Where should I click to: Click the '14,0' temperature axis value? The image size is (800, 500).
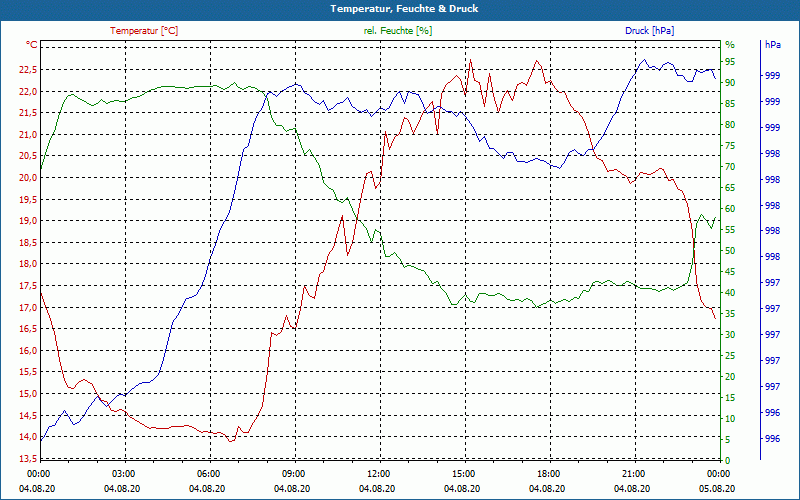tap(28, 437)
